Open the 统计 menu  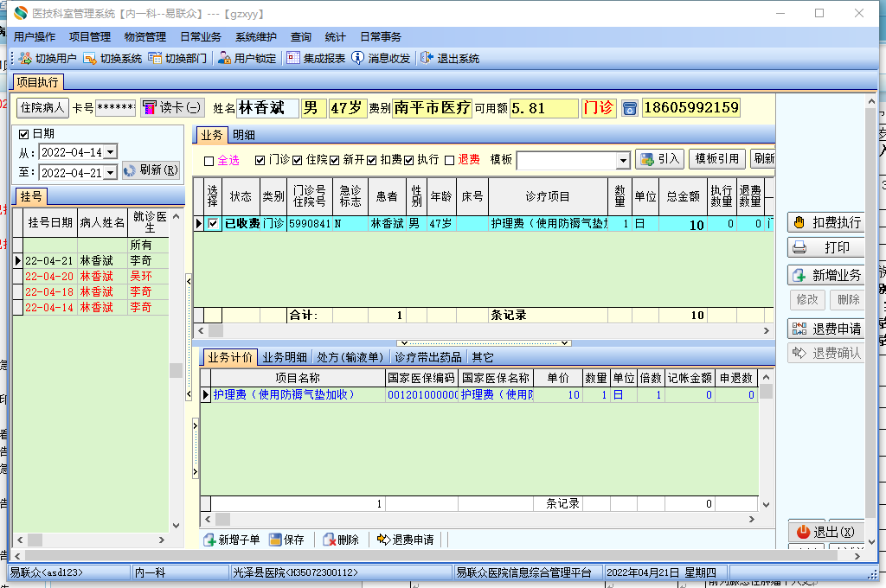coord(335,36)
